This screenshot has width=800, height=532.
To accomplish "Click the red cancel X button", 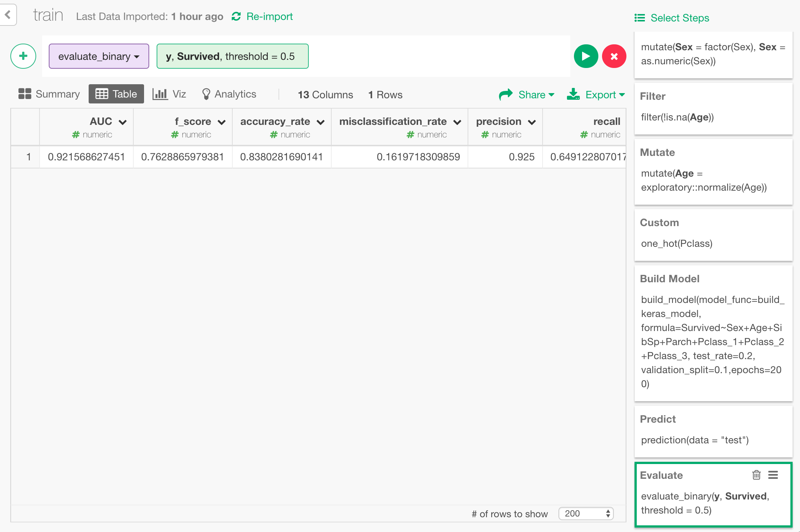I will point(614,56).
